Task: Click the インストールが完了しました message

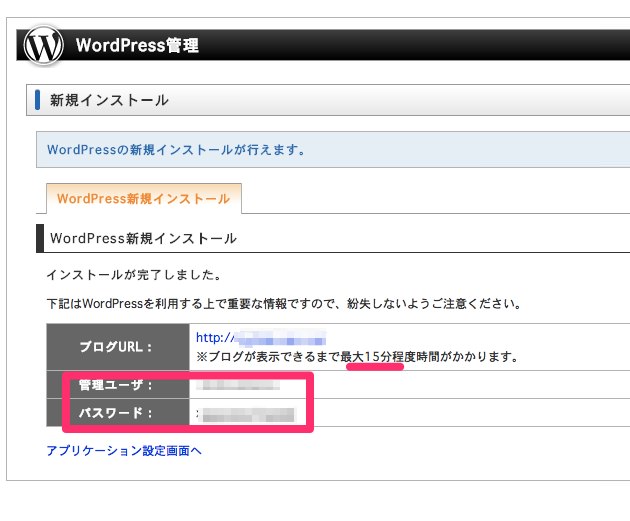Action: pyautogui.click(x=133, y=275)
